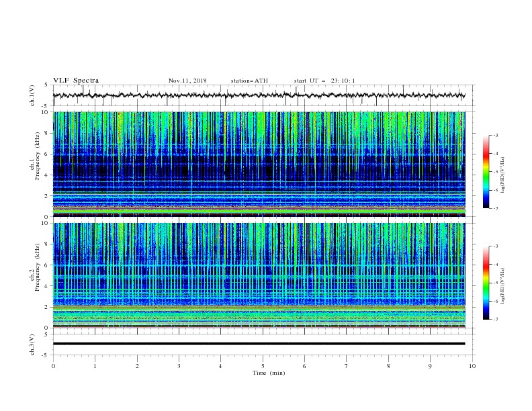
Task: Click time axis tick label 6
Action: pos(304,366)
